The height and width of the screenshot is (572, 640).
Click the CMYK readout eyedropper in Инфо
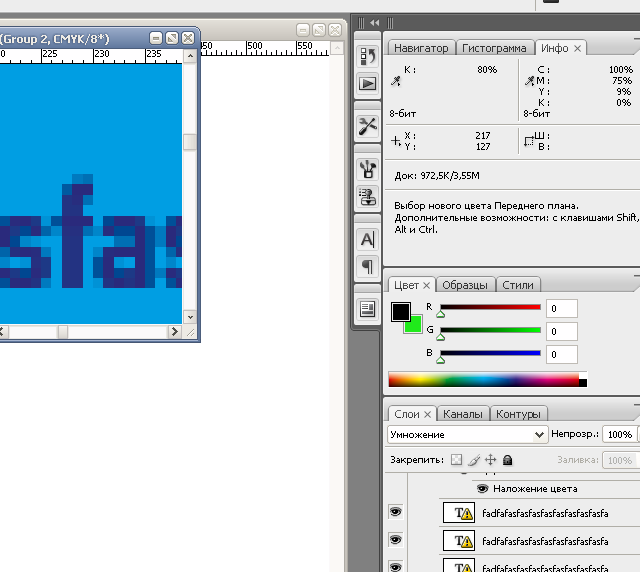[529, 81]
